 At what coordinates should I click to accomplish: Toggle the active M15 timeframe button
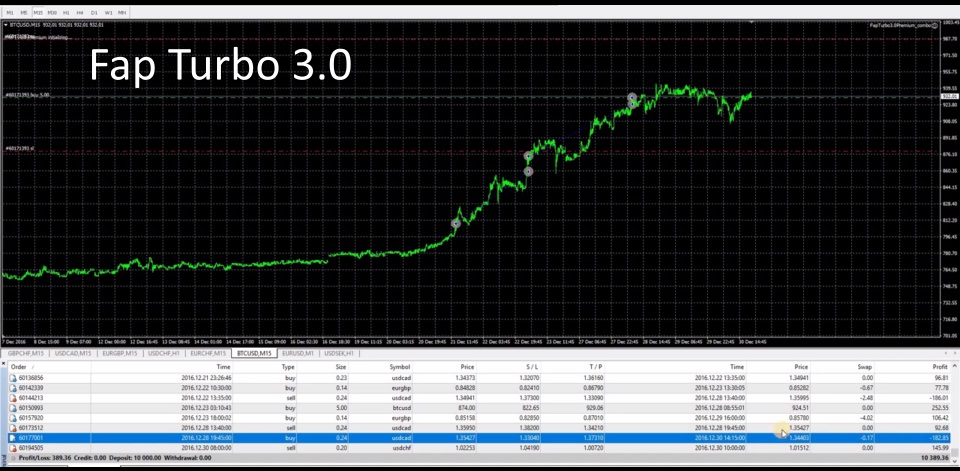pyautogui.click(x=38, y=12)
